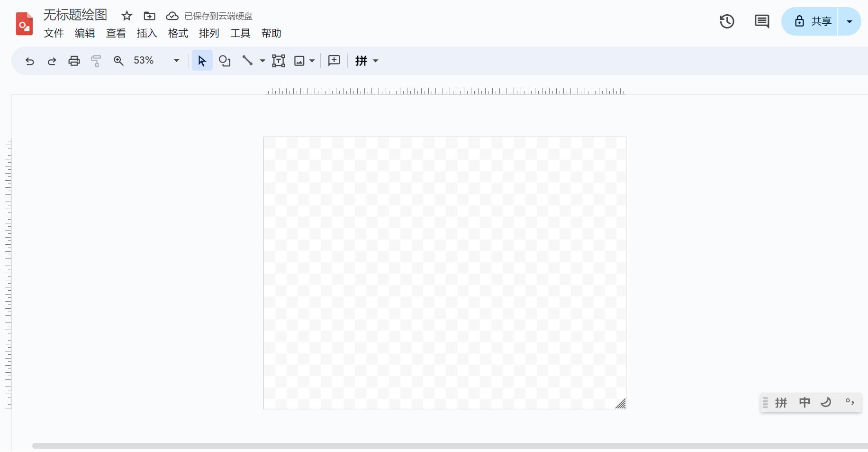Viewport: 868px width, 452px height.
Task: Open the comments thread icon
Action: (x=761, y=21)
